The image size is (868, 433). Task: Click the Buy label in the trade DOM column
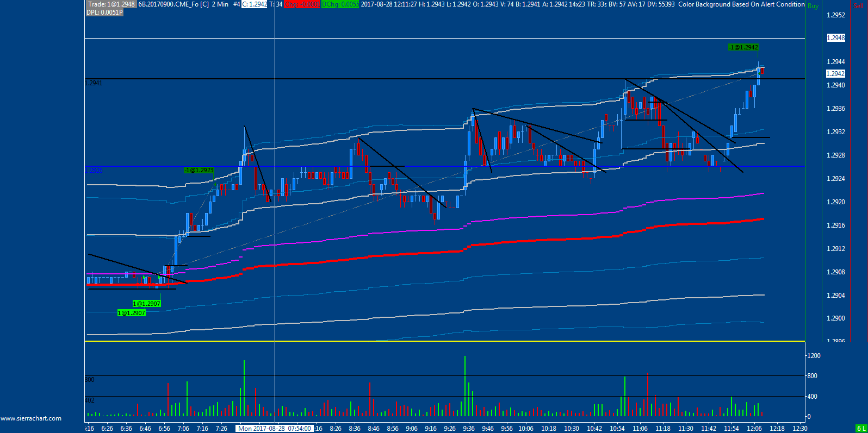pyautogui.click(x=813, y=6)
